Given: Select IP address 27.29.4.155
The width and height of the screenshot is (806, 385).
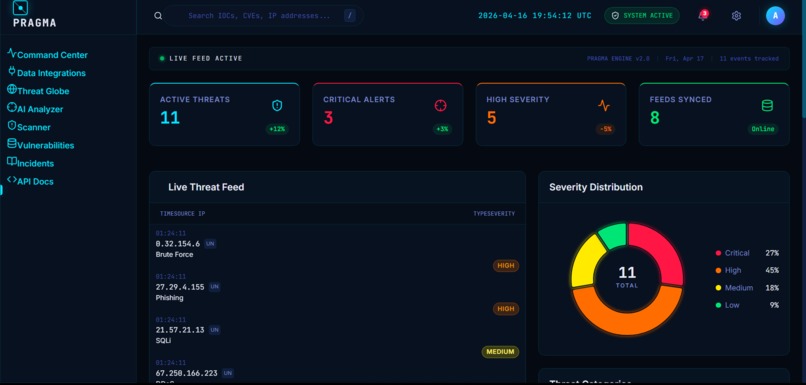Looking at the screenshot, I should [180, 287].
